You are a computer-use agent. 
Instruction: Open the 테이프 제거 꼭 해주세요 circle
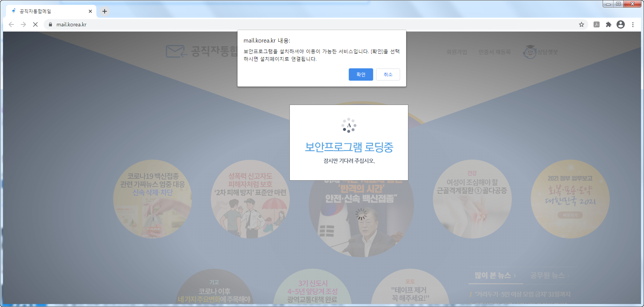pyautogui.click(x=410, y=287)
